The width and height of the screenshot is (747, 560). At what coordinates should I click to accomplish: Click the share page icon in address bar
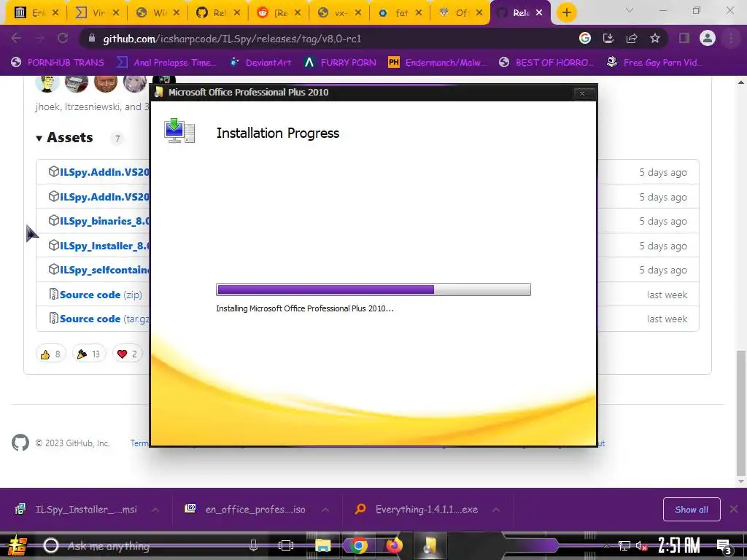click(632, 38)
